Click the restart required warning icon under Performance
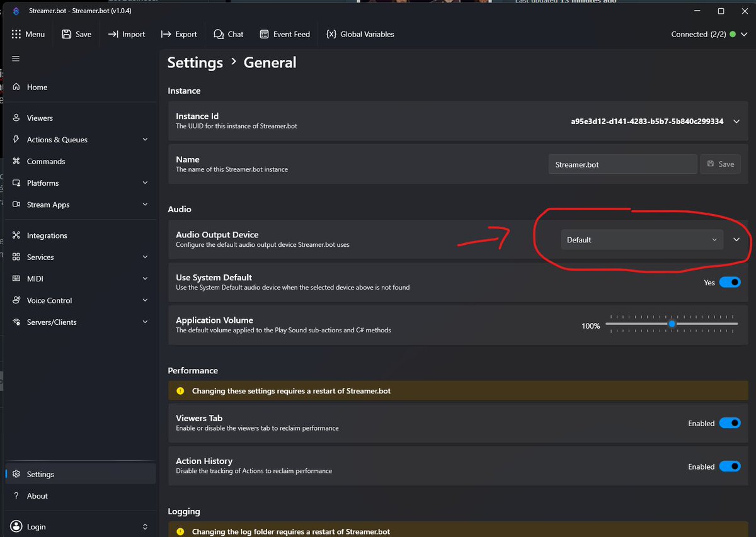 (180, 391)
